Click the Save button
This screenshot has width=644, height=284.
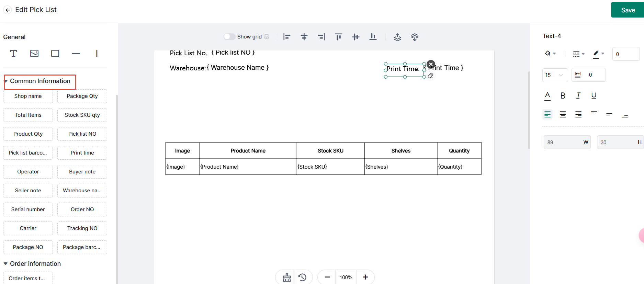tap(628, 10)
